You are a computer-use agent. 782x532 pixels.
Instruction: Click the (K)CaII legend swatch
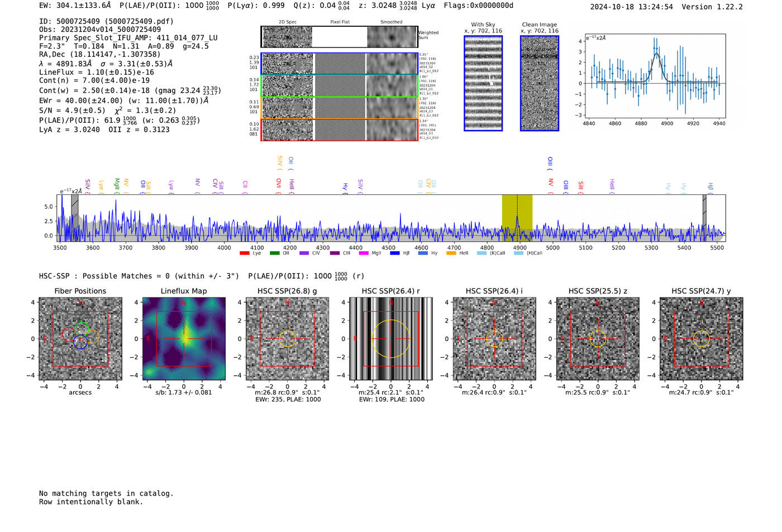click(482, 253)
